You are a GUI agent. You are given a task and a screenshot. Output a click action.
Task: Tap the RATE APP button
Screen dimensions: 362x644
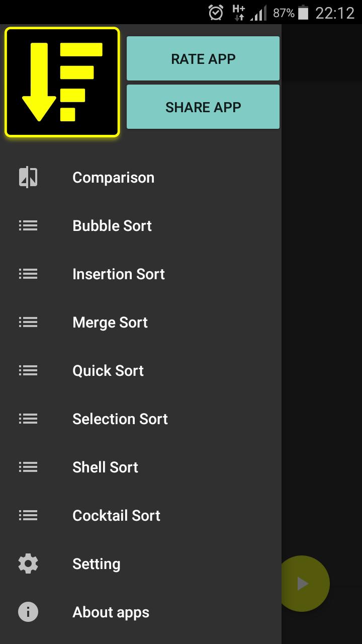pos(203,58)
